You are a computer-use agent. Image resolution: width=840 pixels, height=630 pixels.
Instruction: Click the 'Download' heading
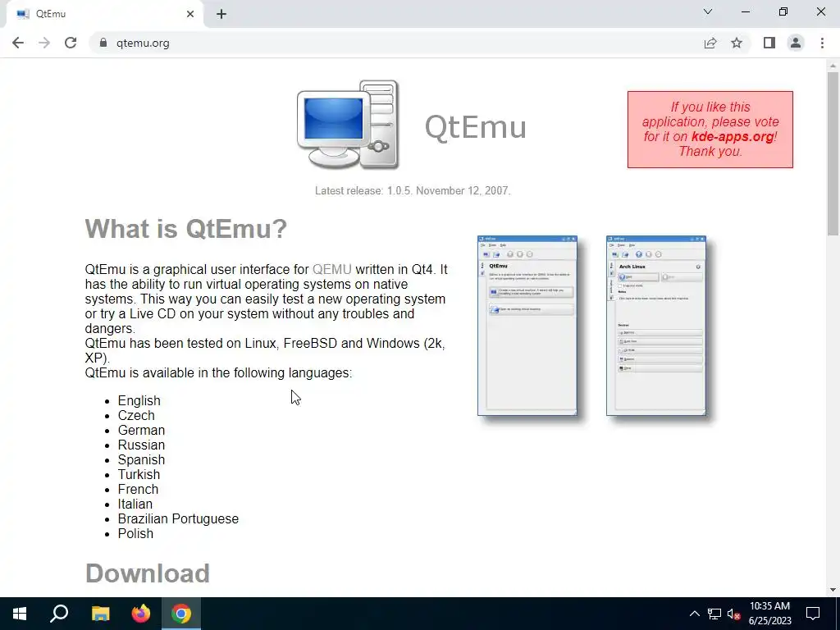coord(148,573)
